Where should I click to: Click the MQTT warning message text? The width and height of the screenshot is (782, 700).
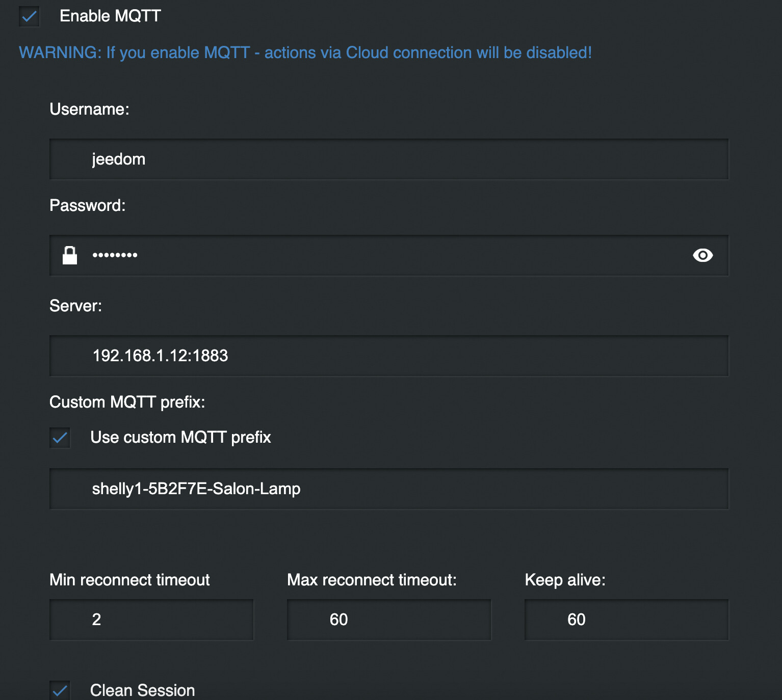pos(305,52)
